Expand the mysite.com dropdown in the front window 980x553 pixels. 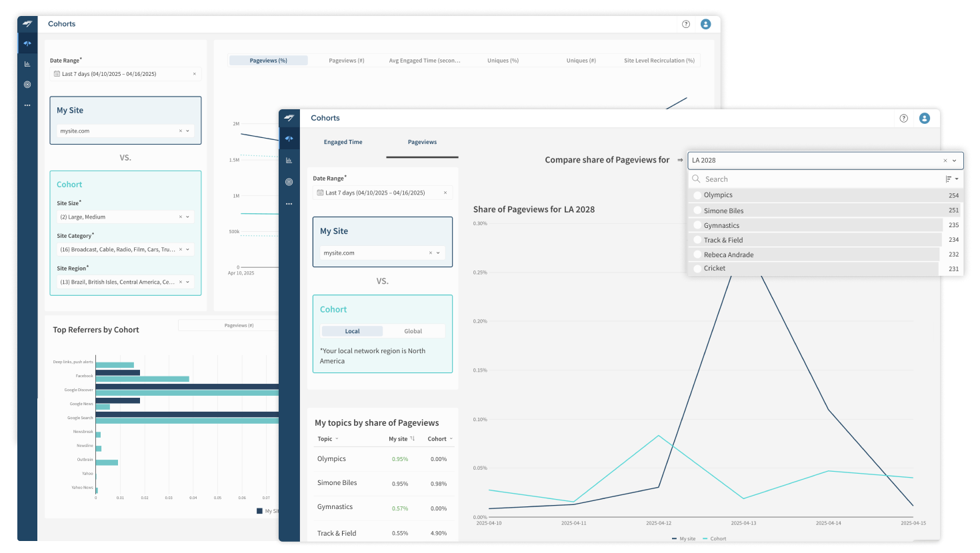pyautogui.click(x=438, y=253)
